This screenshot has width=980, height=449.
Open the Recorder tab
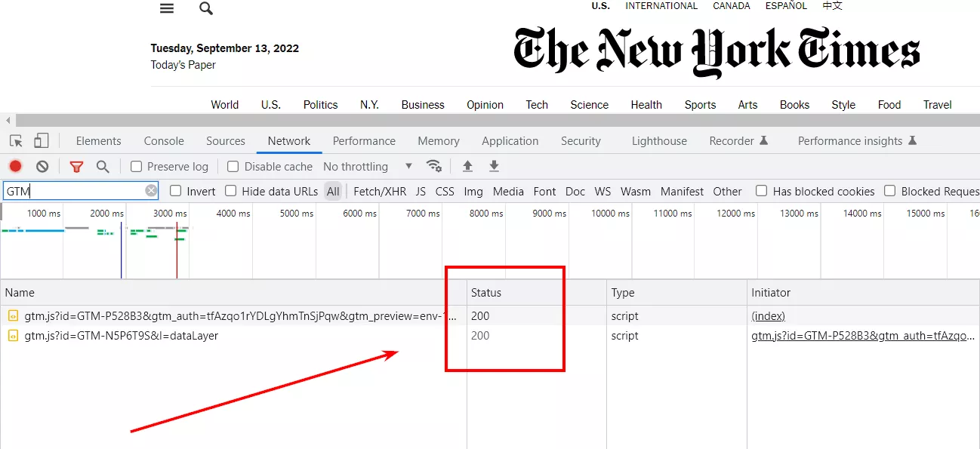738,141
